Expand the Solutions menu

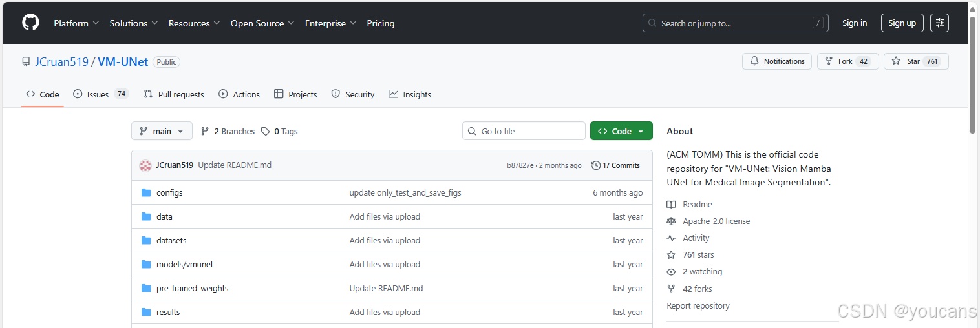pos(134,23)
